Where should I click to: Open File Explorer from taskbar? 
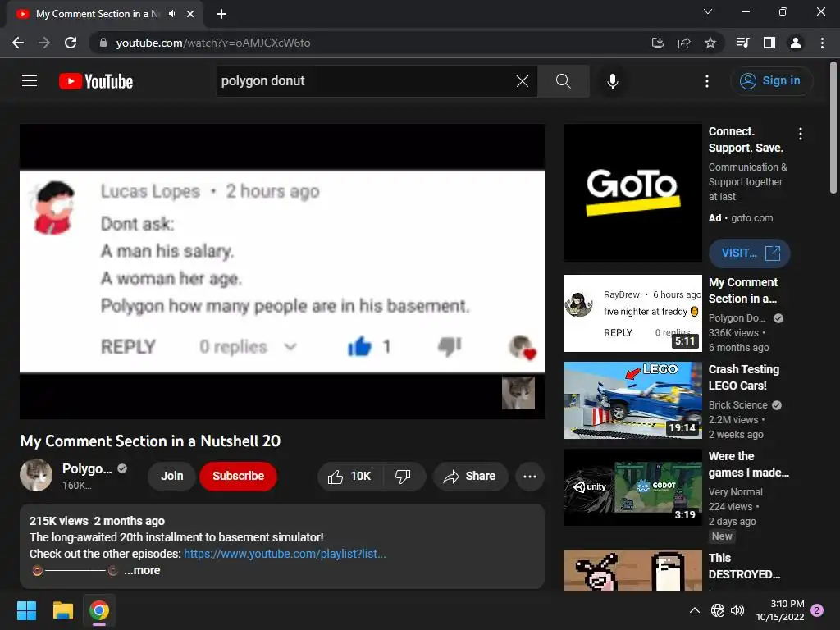[63, 610]
